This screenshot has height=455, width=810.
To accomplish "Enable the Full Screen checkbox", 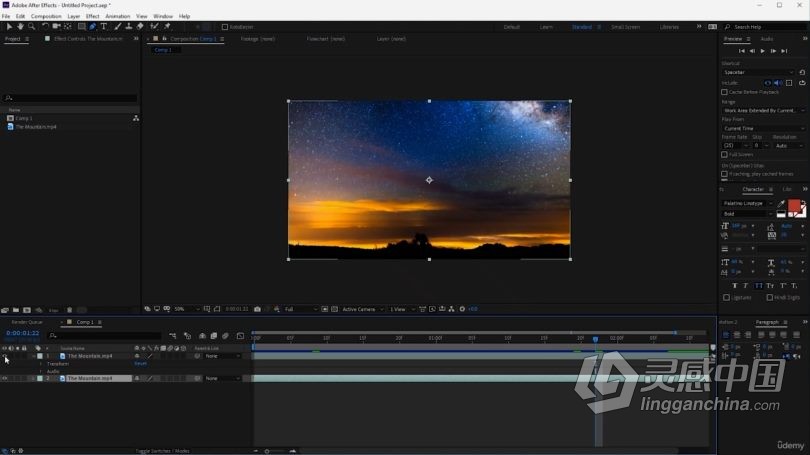I will (724, 154).
